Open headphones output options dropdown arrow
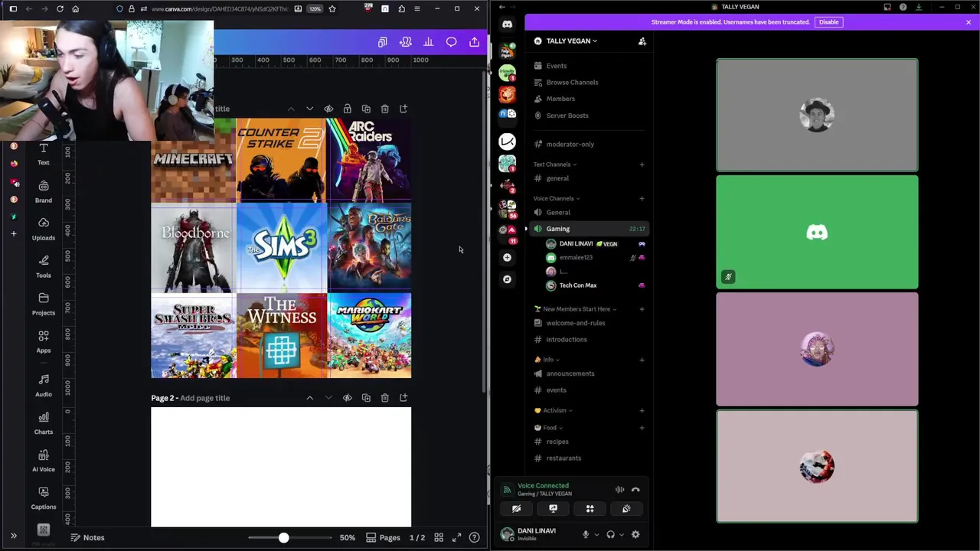Image resolution: width=980 pixels, height=551 pixels. pos(621,535)
